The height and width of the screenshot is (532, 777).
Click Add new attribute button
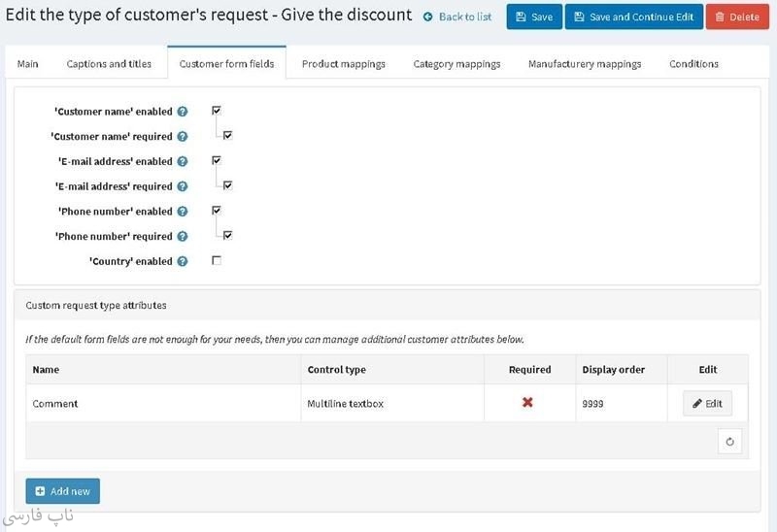pyautogui.click(x=62, y=491)
